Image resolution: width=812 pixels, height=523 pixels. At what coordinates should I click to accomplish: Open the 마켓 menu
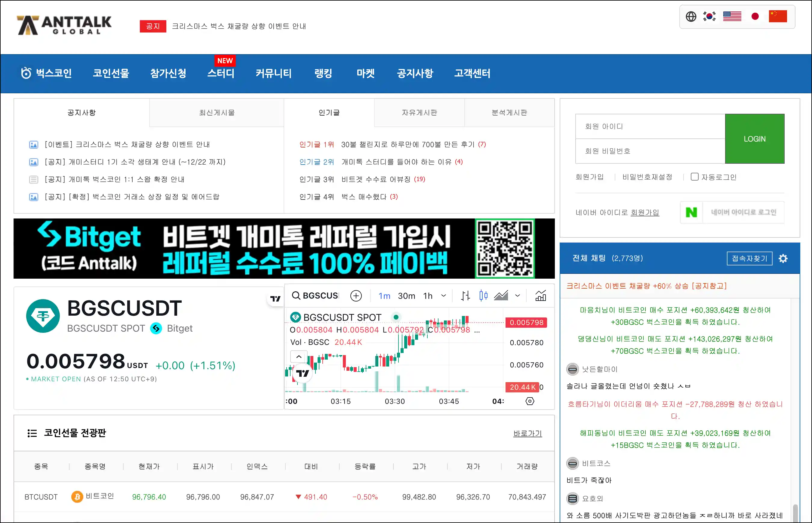365,73
